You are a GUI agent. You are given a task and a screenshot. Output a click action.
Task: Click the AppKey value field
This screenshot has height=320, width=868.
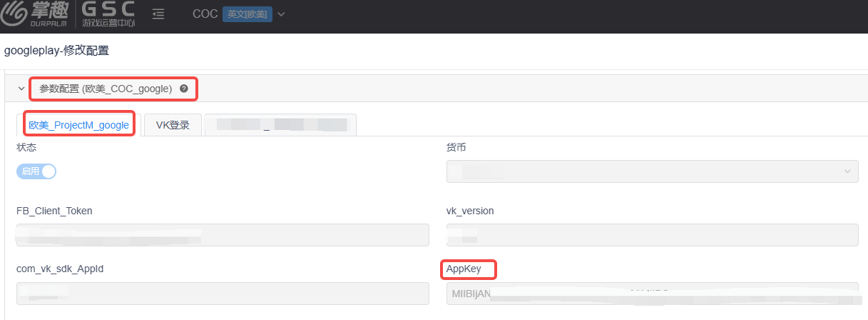(652, 294)
